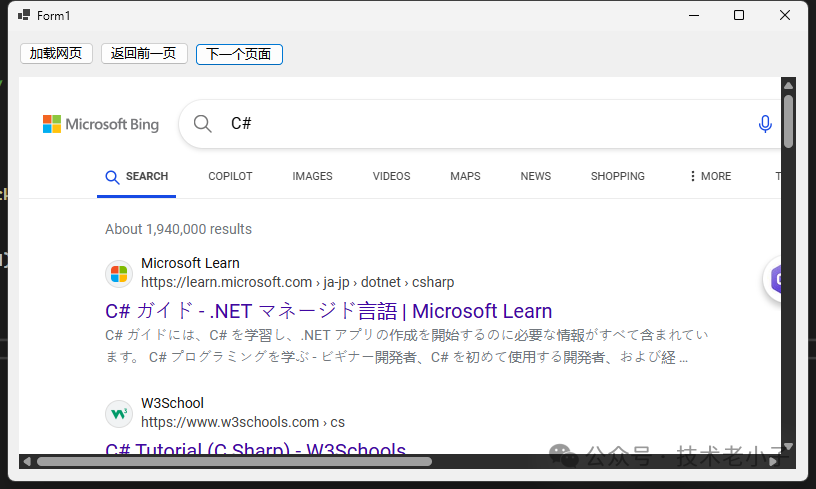
Task: Select the MAPS tab
Action: coord(465,176)
